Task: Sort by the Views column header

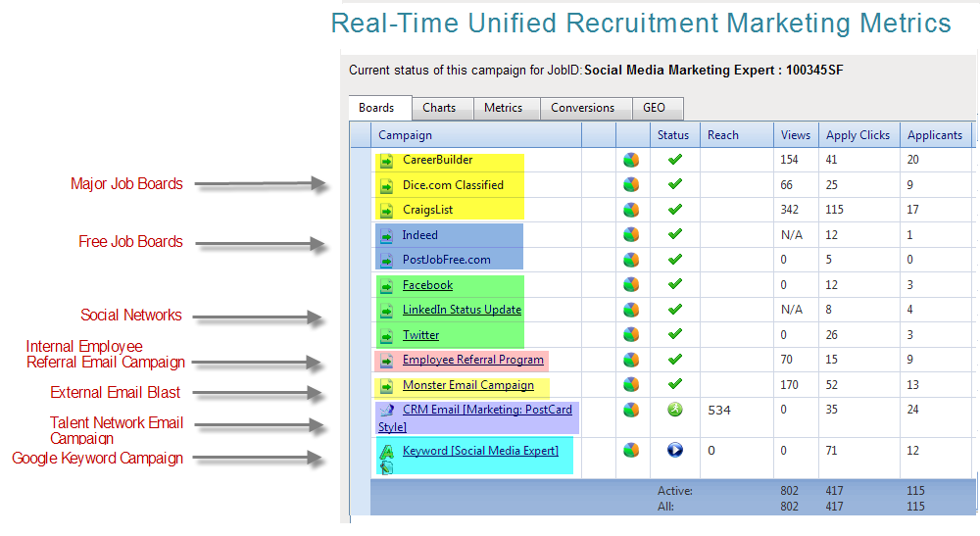Action: 795,135
